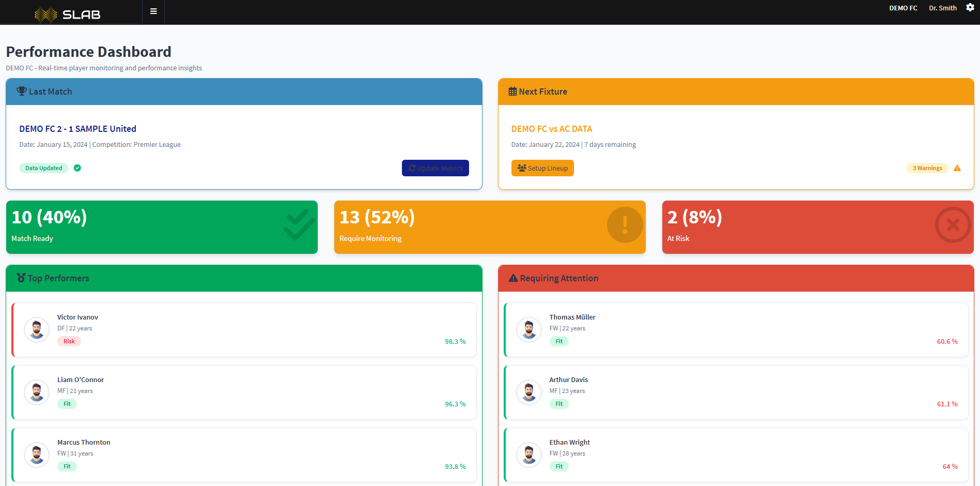The image size is (980, 486).
Task: Click the warning triangle next to 3 Warnings
Action: coord(958,168)
